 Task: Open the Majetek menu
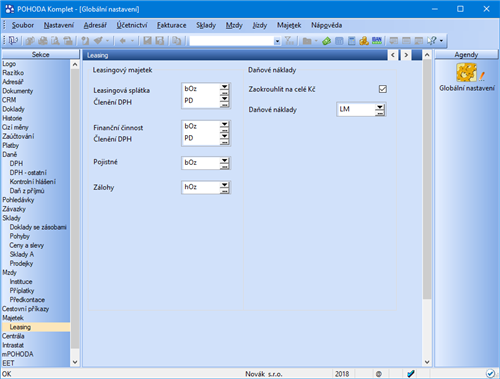point(289,25)
